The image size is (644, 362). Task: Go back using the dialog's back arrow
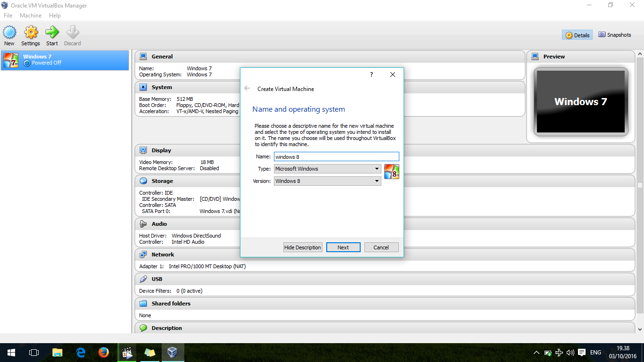(x=247, y=89)
